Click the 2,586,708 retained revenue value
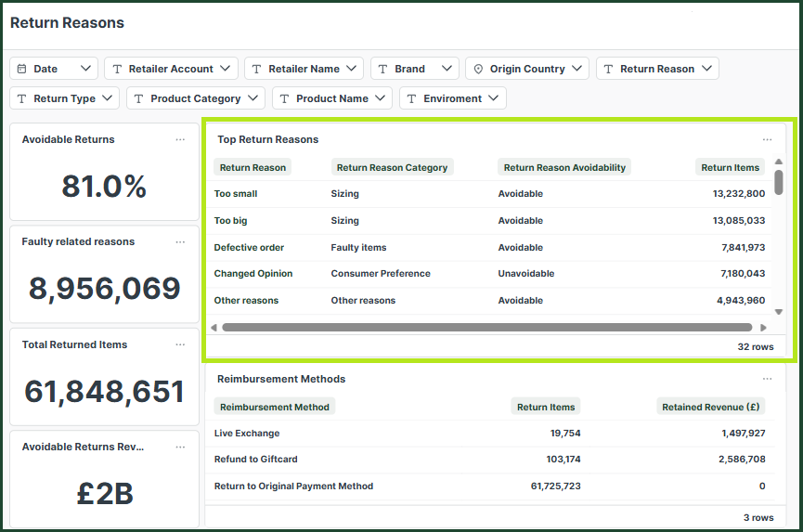Screen dimensions: 803x532 click(742, 460)
